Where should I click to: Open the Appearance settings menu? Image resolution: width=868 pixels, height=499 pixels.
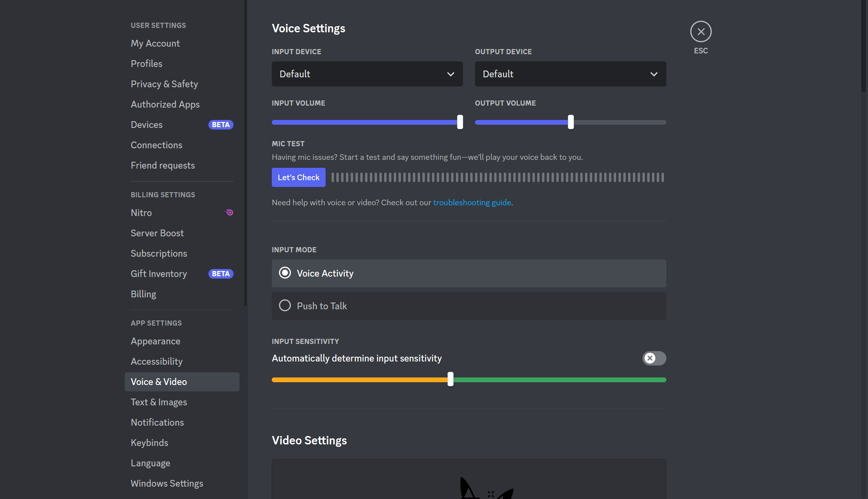click(x=155, y=341)
